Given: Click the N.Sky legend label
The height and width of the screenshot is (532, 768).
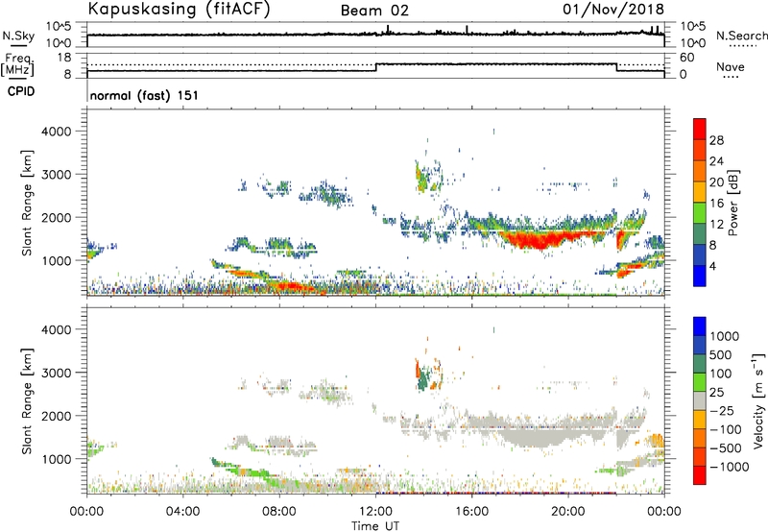Looking at the screenshot, I should (18, 36).
